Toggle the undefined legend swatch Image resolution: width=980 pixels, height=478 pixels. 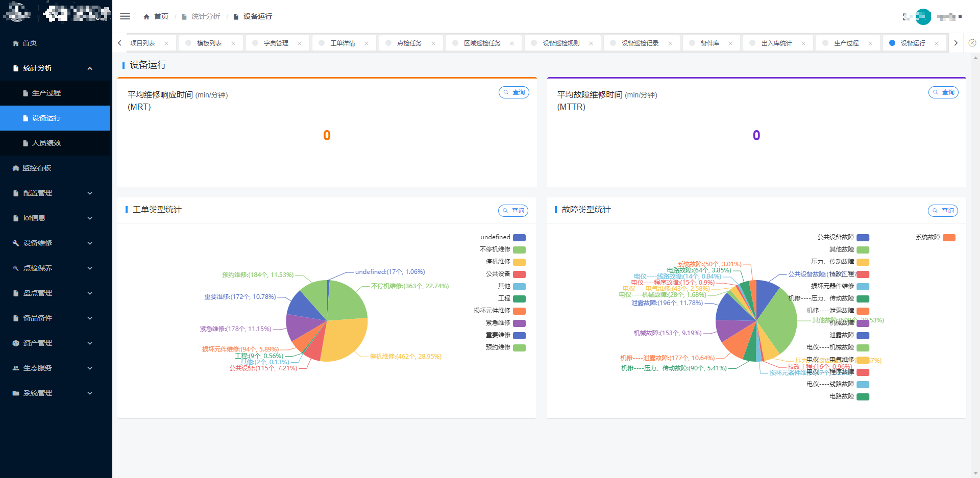pos(519,238)
